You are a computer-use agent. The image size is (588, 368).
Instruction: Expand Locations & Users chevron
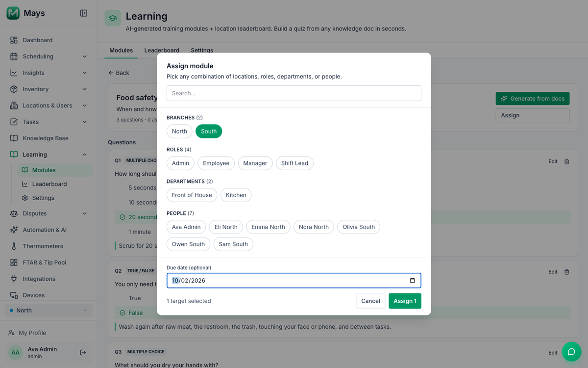click(x=84, y=105)
